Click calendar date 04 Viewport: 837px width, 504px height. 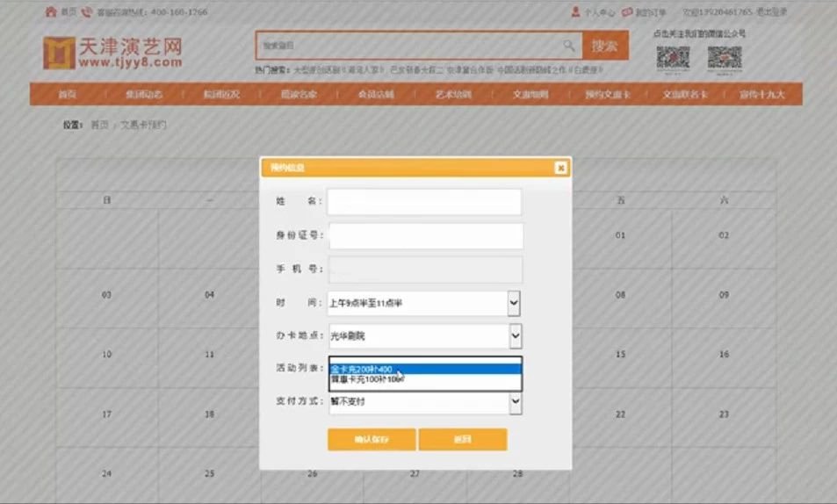pyautogui.click(x=209, y=295)
